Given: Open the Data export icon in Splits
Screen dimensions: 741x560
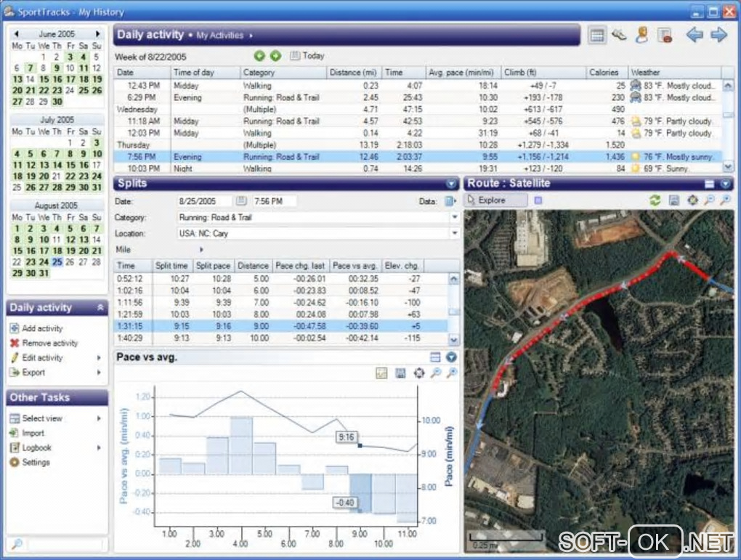Looking at the screenshot, I should (x=450, y=201).
